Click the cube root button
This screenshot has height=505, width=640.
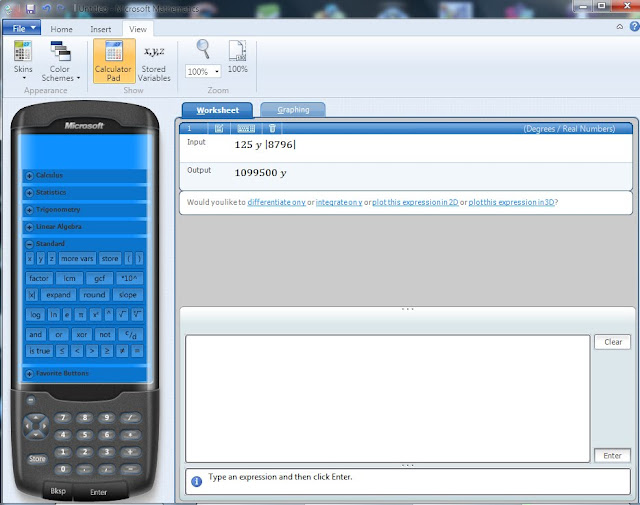[138, 315]
